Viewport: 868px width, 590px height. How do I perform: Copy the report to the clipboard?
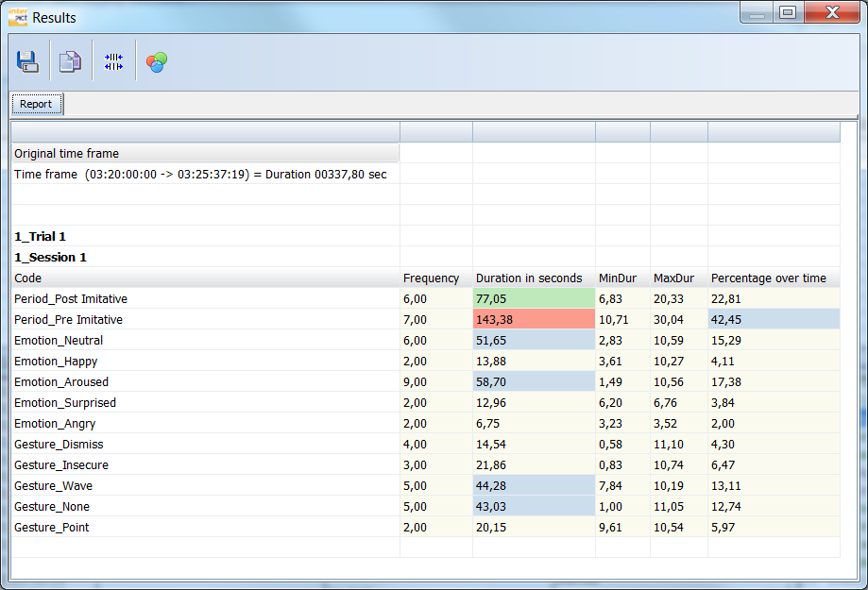coord(69,60)
